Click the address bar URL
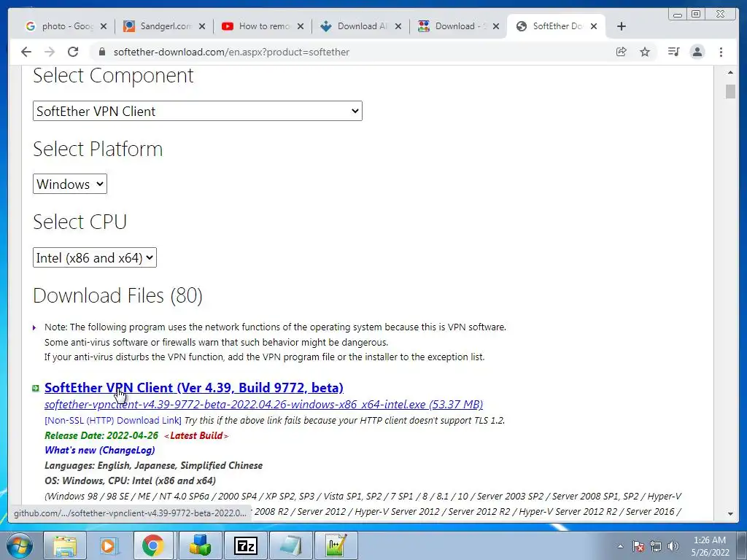747x560 pixels. click(x=231, y=52)
